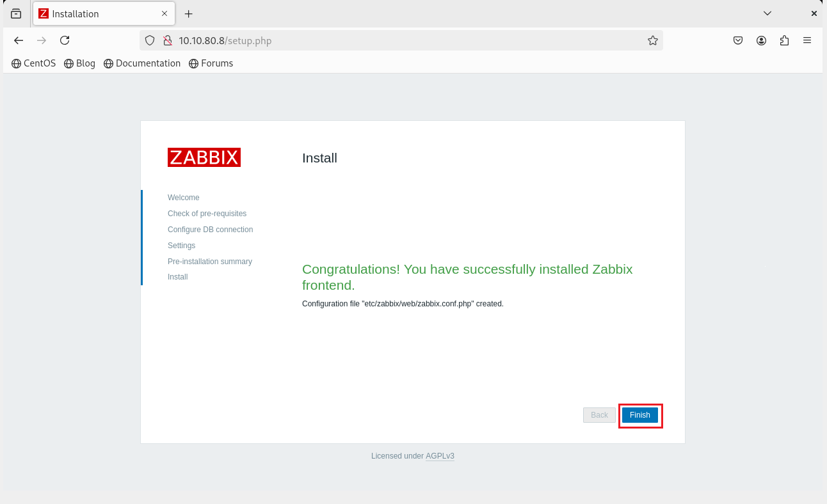Click the disabled Back button in installer
827x504 pixels.
pos(599,415)
